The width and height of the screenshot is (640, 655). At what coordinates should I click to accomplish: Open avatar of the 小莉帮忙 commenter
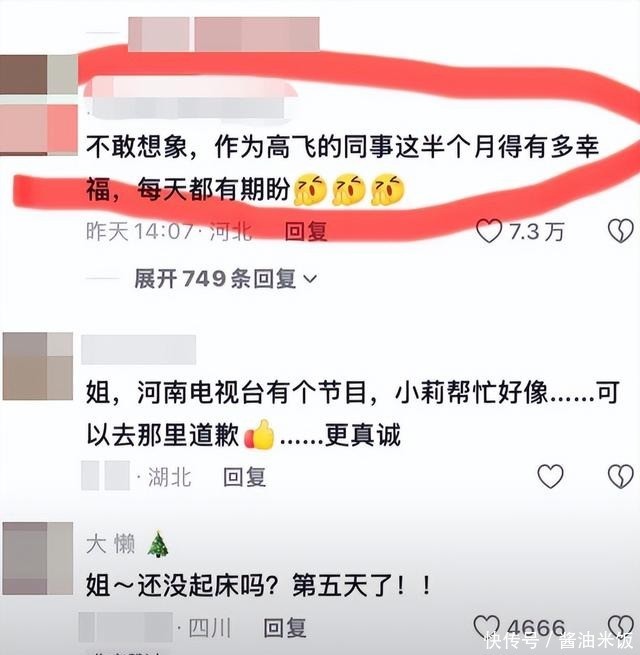[38, 366]
